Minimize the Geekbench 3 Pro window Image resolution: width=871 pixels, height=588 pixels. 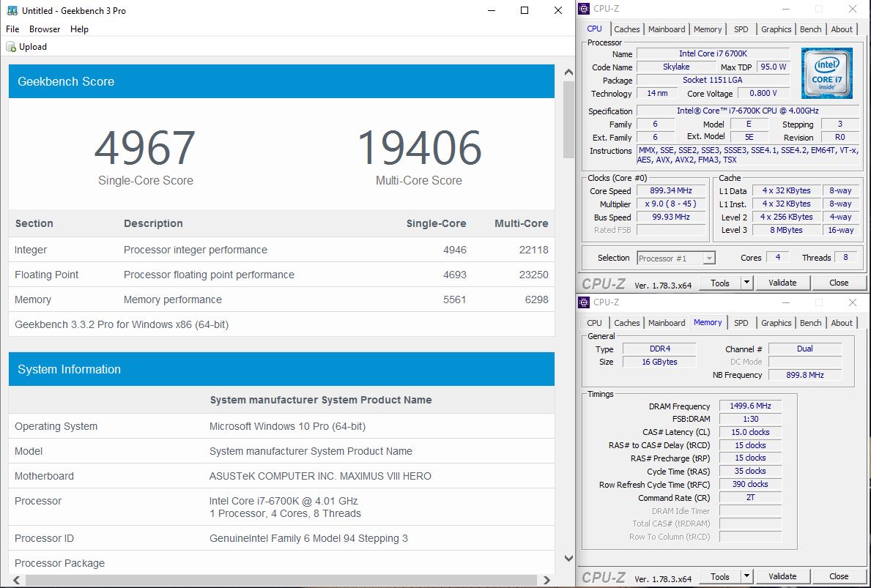click(x=491, y=10)
